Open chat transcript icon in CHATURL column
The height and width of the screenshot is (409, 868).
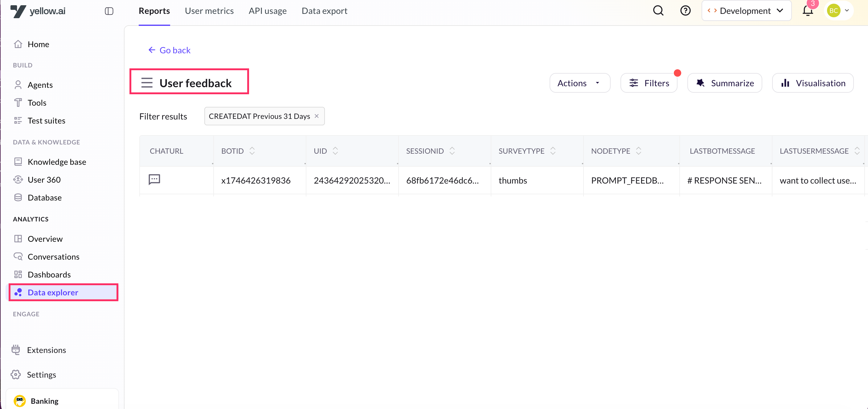coord(154,180)
